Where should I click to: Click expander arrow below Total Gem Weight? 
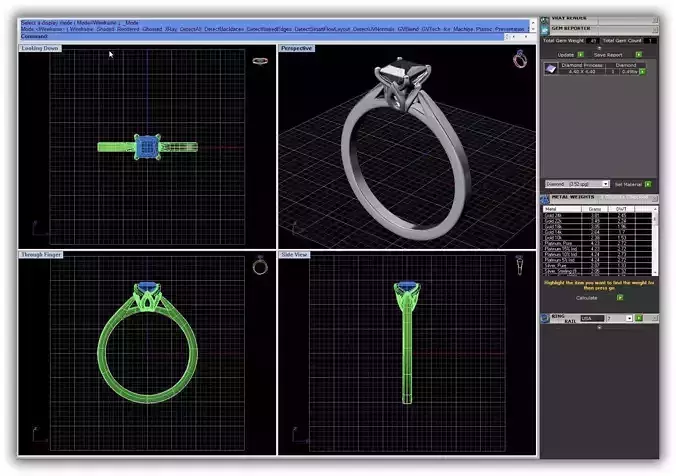click(x=599, y=47)
